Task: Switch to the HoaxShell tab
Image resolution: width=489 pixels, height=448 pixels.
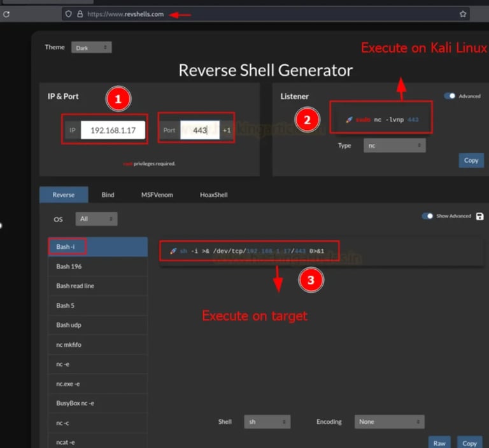Action: [214, 195]
